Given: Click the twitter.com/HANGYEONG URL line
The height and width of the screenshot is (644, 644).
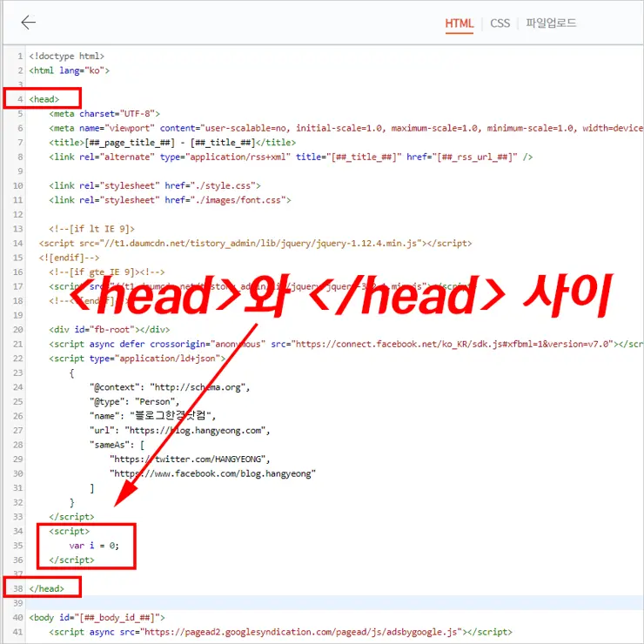Looking at the screenshot, I should click(x=190, y=459).
